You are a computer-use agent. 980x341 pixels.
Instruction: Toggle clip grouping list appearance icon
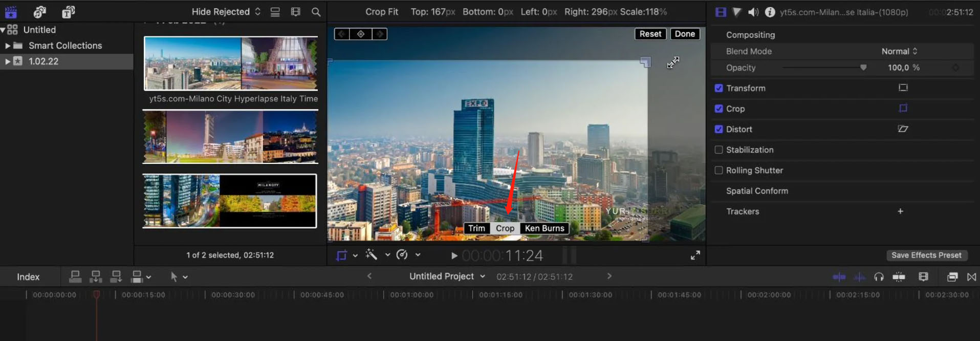tap(275, 12)
